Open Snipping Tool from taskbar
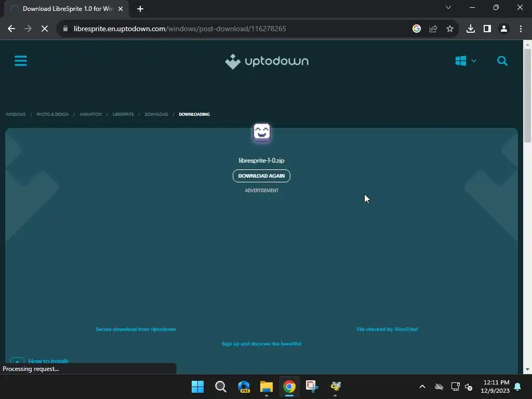The height and width of the screenshot is (399, 532). tap(312, 387)
